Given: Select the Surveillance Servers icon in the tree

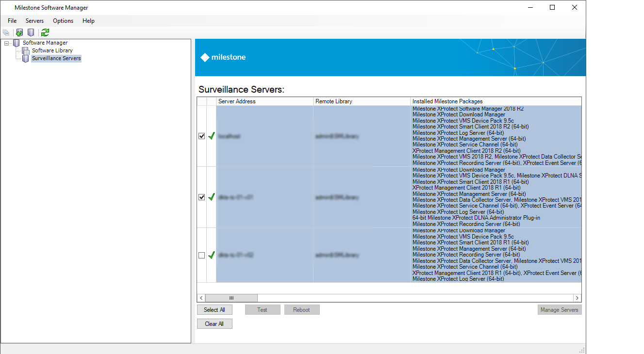Looking at the screenshot, I should pyautogui.click(x=25, y=58).
